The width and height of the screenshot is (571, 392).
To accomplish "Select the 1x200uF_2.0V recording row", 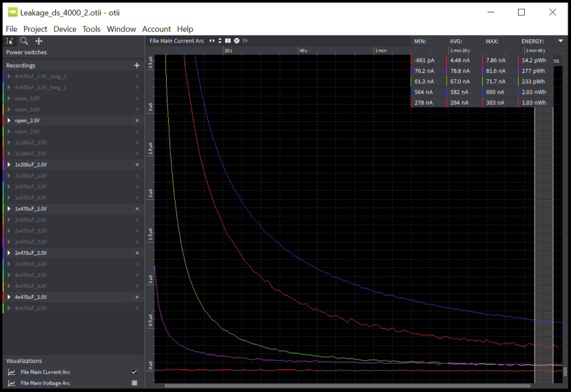I will (x=74, y=176).
